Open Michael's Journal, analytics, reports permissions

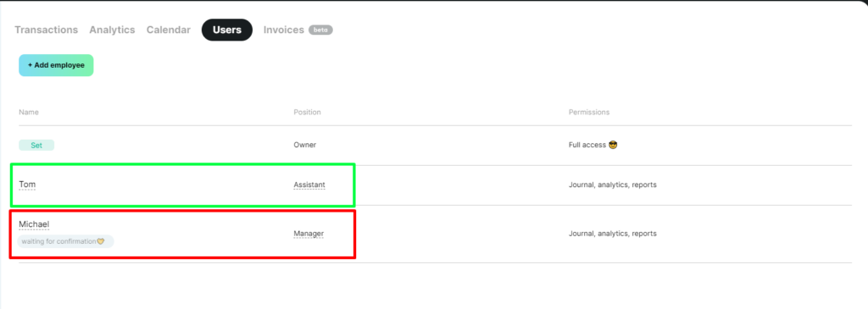pyautogui.click(x=612, y=234)
